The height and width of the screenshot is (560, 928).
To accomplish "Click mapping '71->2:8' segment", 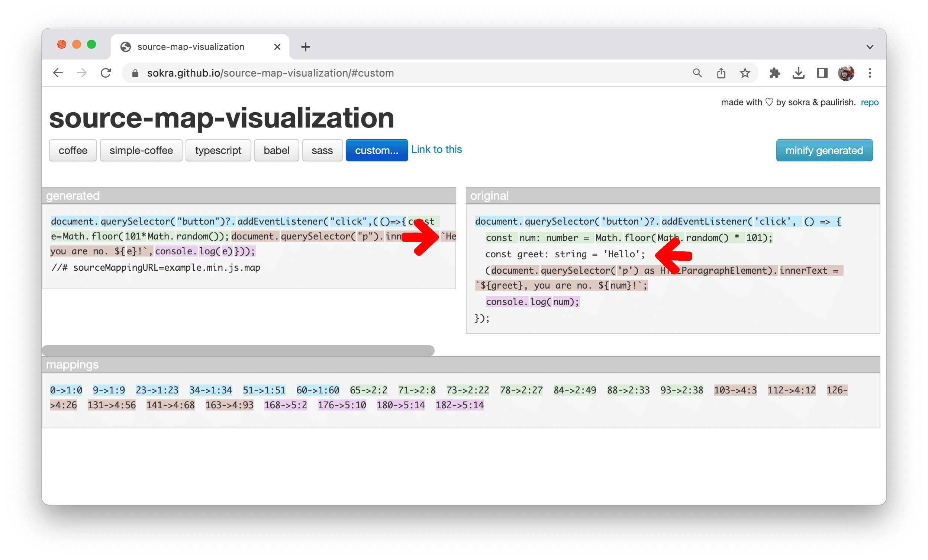I will (414, 388).
